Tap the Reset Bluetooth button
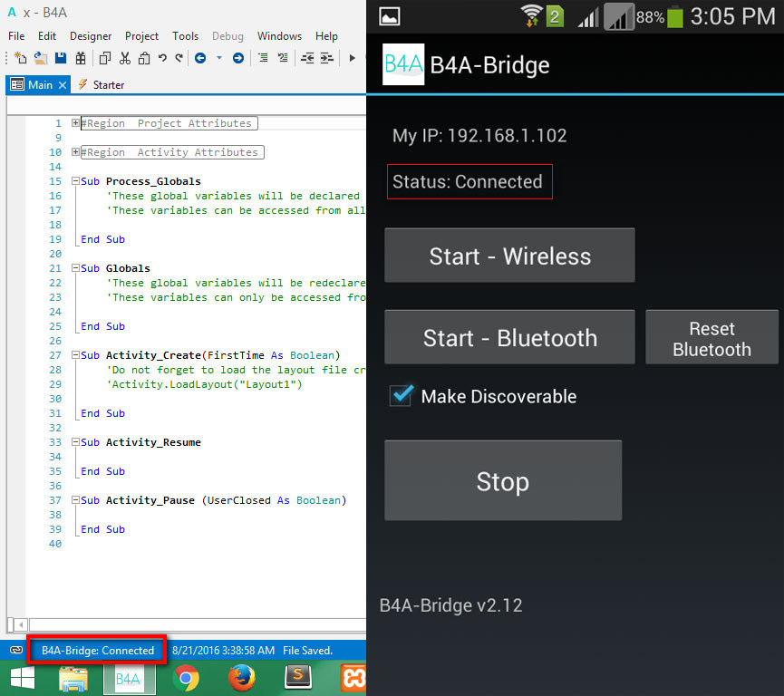Screen dimensions: 784x696 tap(711, 337)
